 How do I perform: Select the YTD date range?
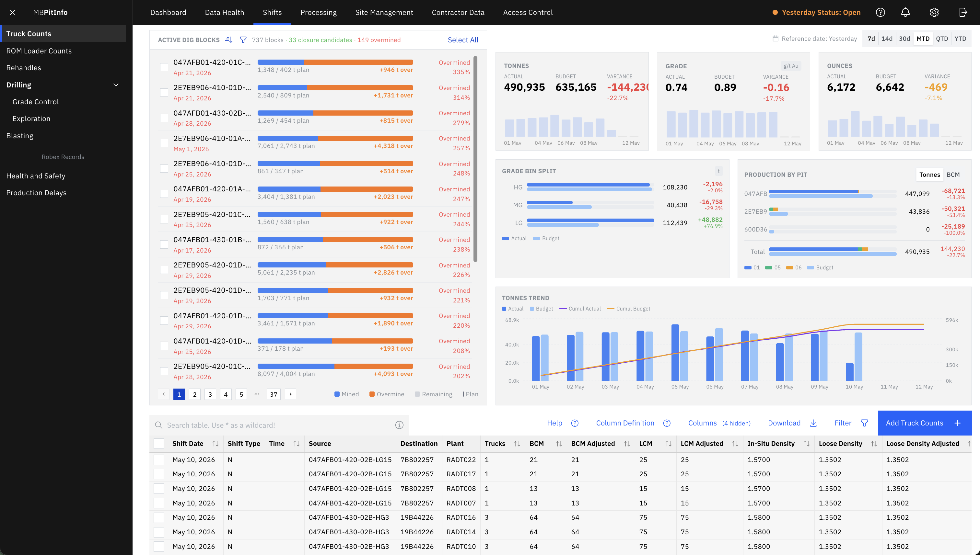coord(960,39)
